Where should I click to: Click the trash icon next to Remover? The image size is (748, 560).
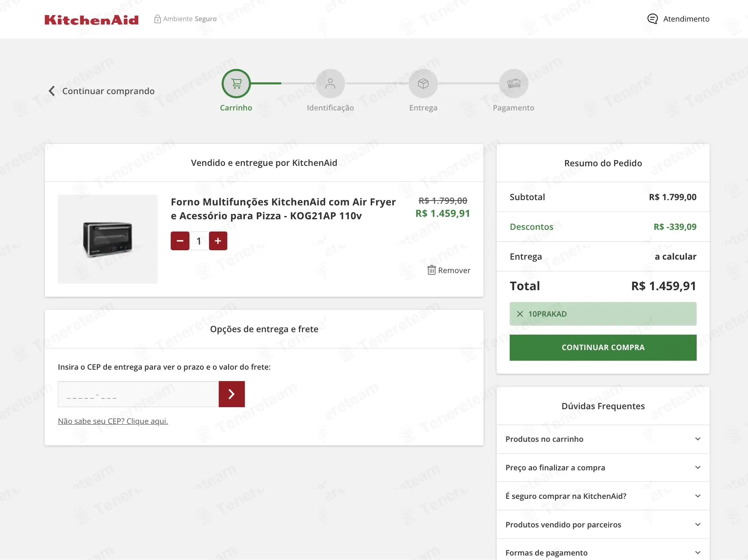431,270
